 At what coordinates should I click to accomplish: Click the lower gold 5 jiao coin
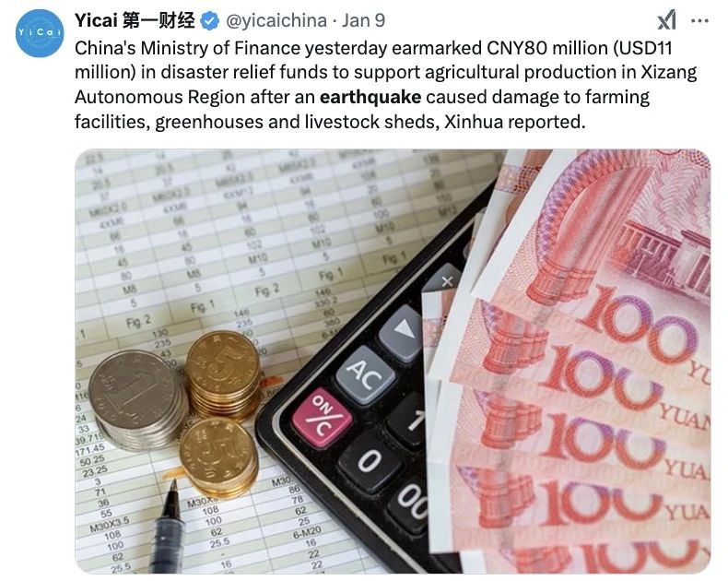click(x=218, y=456)
